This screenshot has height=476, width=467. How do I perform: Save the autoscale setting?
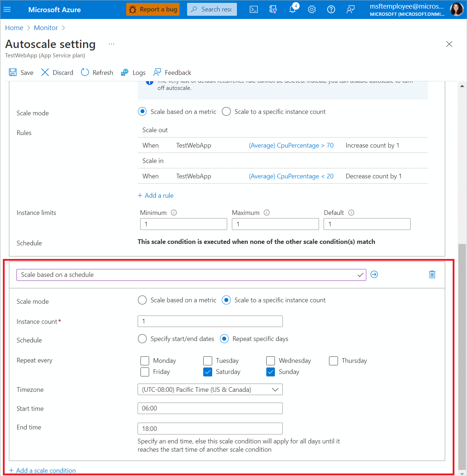21,73
